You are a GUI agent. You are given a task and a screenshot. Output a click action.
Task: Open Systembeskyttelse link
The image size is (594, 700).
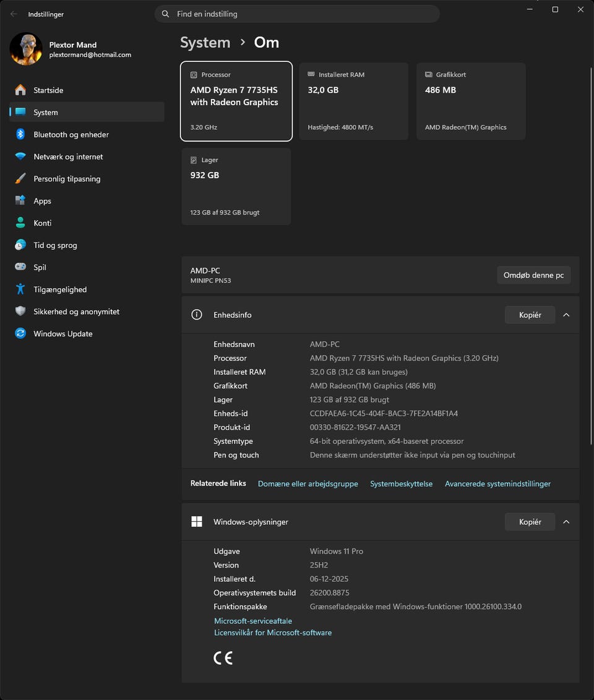point(401,484)
